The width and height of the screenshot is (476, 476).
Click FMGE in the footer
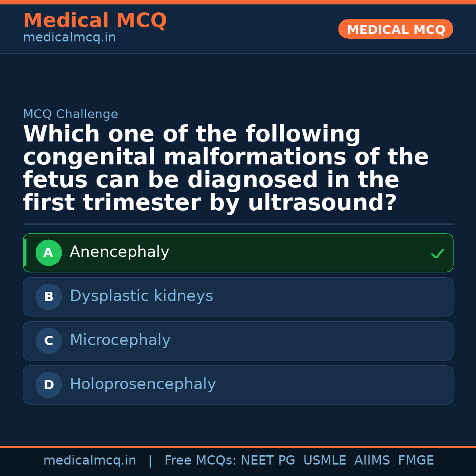(416, 461)
